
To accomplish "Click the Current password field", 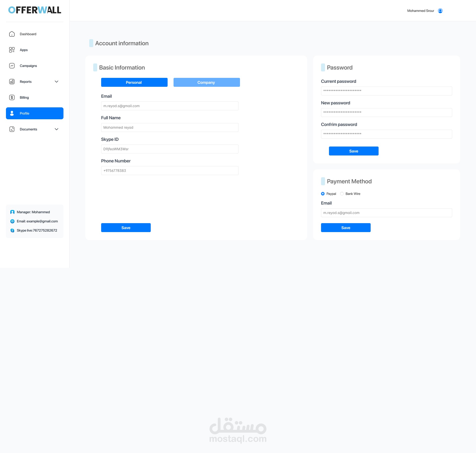I will pos(386,91).
